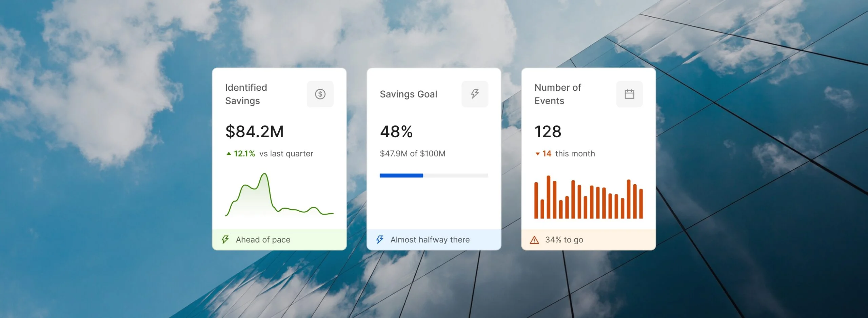868x318 pixels.
Task: Click the orange down arrow next to 14
Action: pyautogui.click(x=537, y=154)
